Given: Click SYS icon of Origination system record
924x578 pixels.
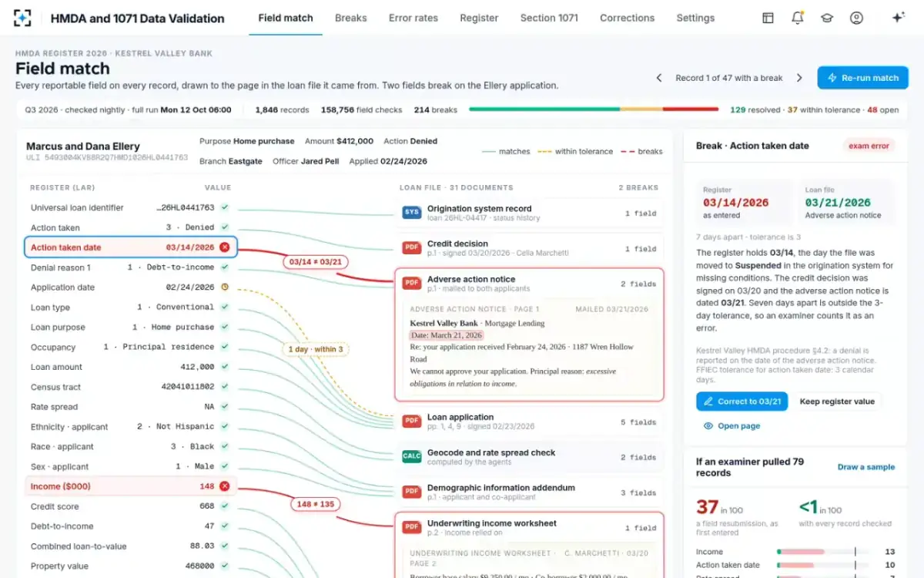Looking at the screenshot, I should click(x=411, y=213).
